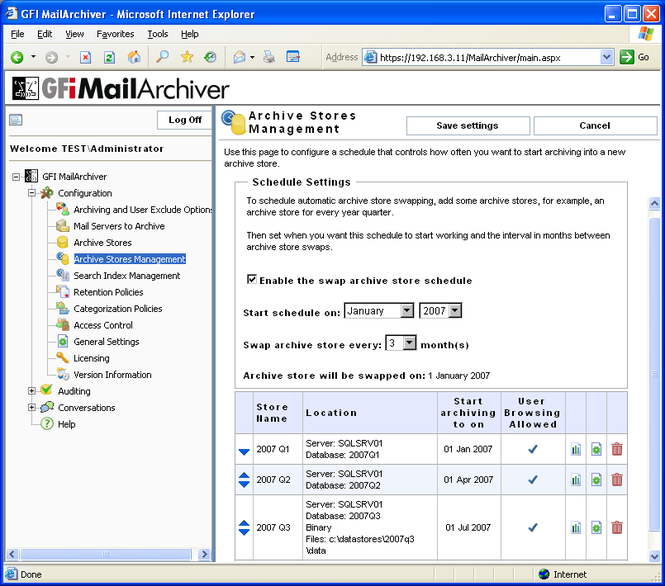Open Access Control in the tree

tap(103, 325)
